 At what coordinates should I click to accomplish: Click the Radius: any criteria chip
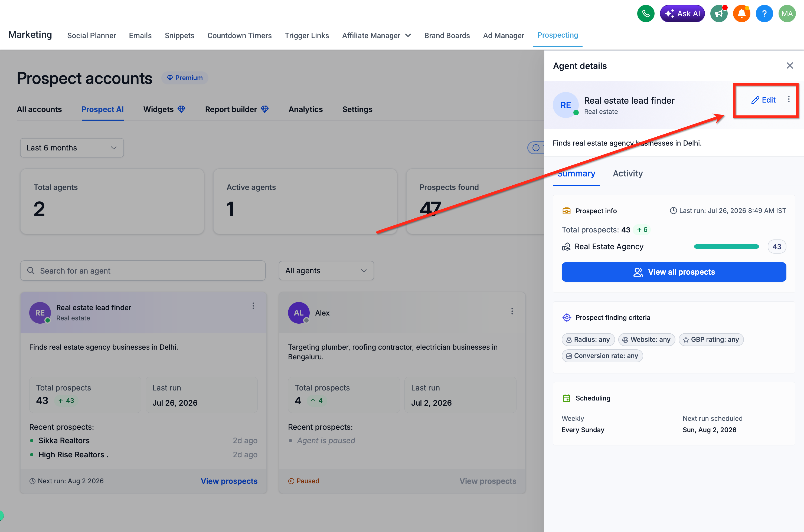coord(588,339)
